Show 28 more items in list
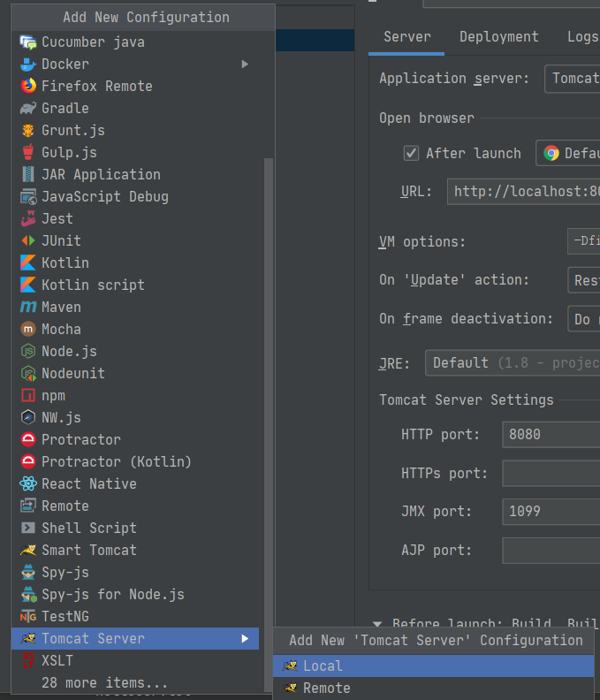The image size is (600, 700). [135, 683]
